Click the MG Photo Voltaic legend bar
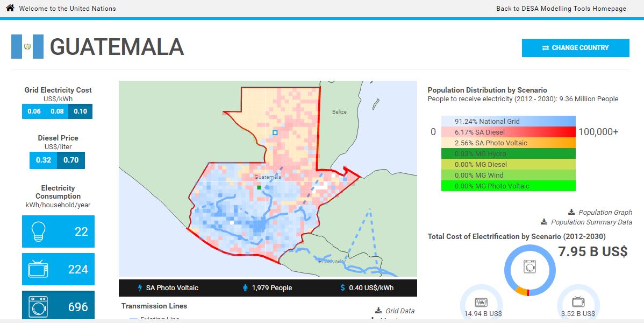This screenshot has height=323, width=644. 509,186
